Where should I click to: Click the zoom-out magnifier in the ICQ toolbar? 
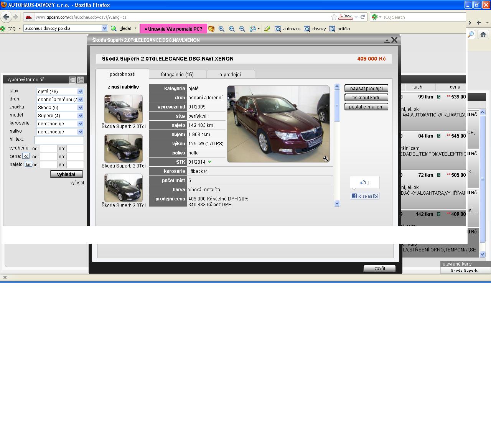(242, 29)
